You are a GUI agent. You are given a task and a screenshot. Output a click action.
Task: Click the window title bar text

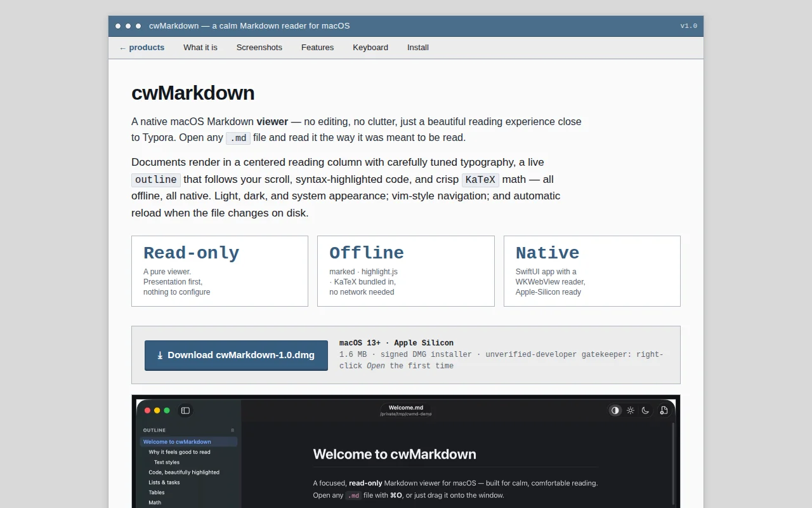click(x=249, y=26)
